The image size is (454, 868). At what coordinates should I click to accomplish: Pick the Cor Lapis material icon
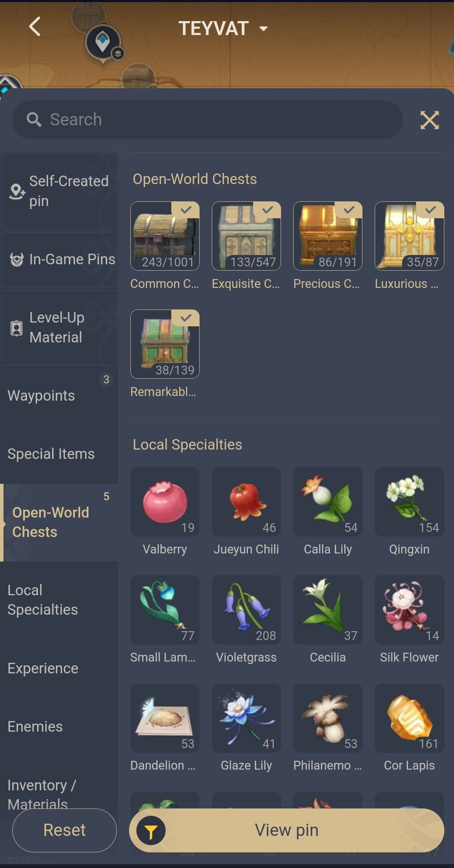409,718
